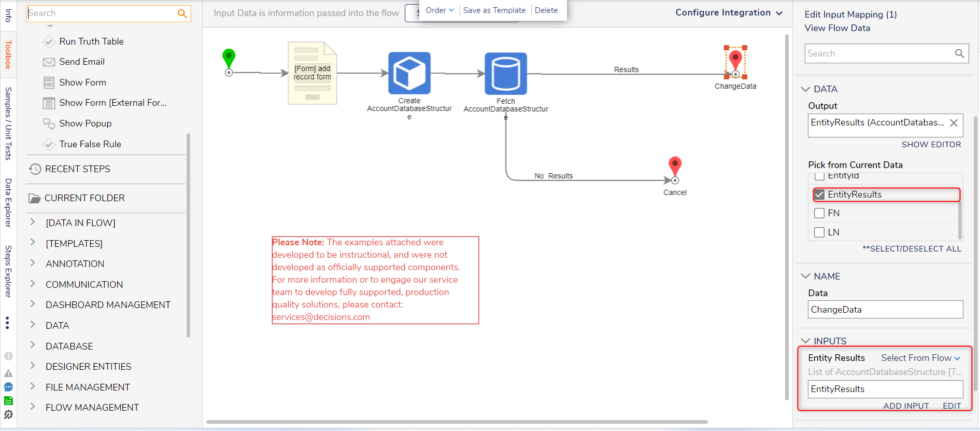Select the Send Email envelope icon
Screen dimensions: 980x431
[49, 62]
